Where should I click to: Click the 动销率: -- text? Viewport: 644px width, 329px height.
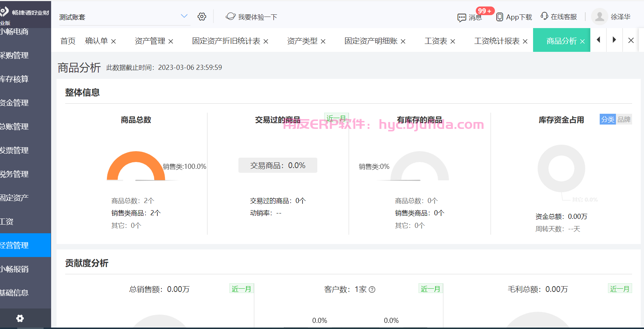(x=266, y=213)
